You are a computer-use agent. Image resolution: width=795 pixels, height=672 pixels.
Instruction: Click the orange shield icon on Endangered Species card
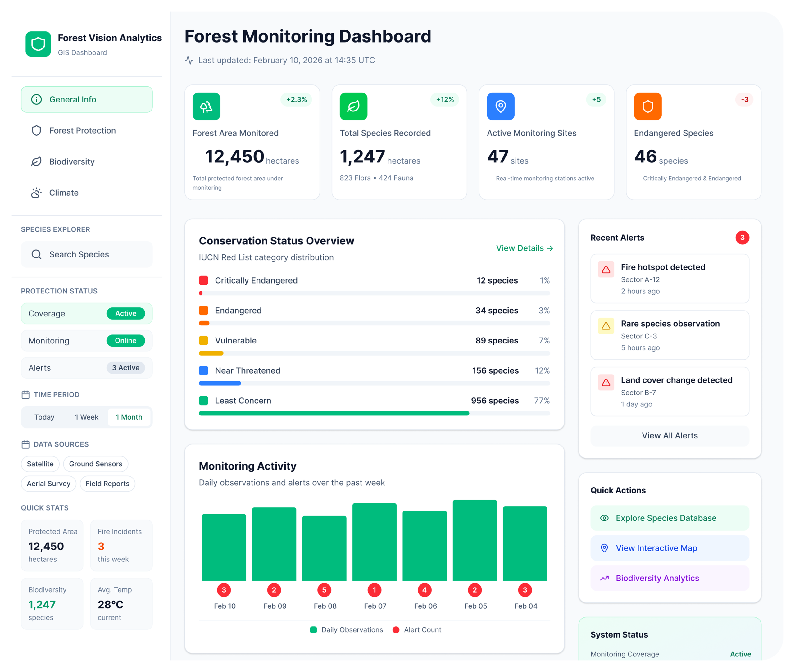point(647,106)
